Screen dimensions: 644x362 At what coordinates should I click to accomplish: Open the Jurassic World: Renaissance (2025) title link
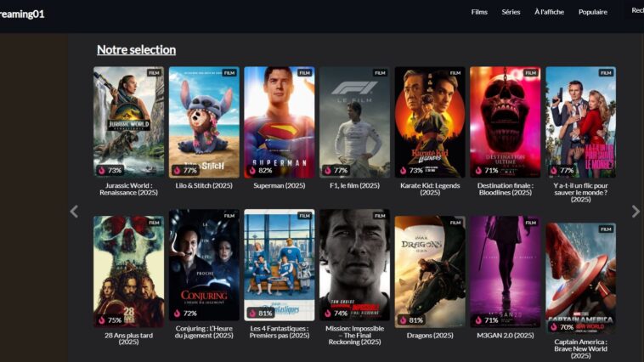[128, 189]
